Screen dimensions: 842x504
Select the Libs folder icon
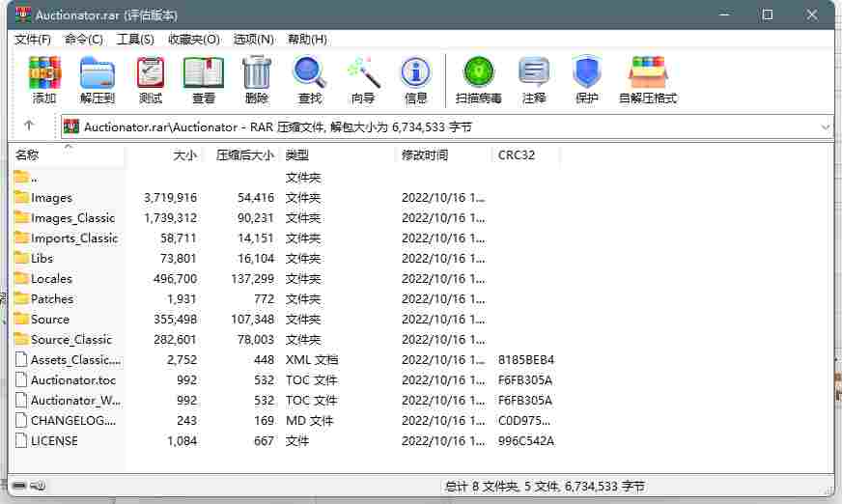21,258
